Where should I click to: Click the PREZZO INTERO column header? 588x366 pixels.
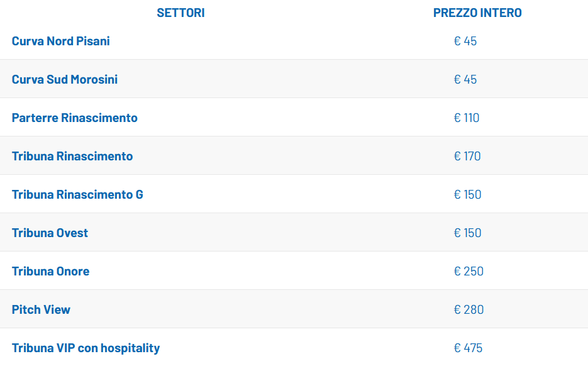pos(477,13)
